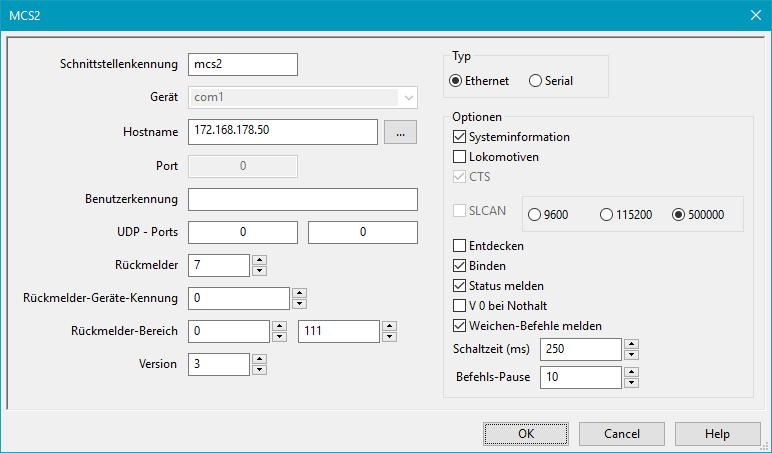
Task: Decrease the Version value with down arrow
Action: (259, 370)
